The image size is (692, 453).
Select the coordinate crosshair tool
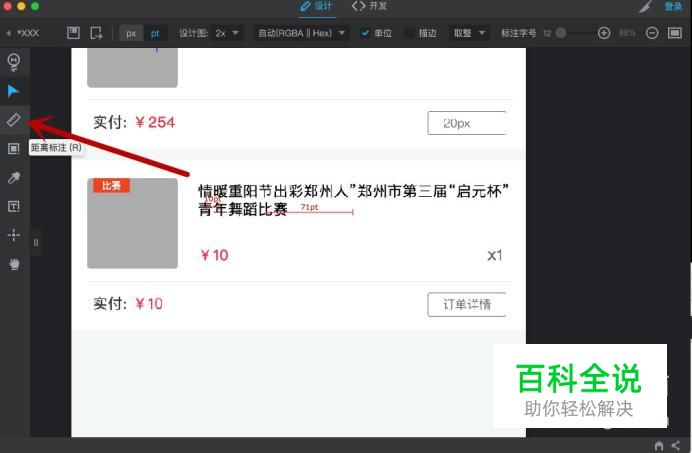tap(14, 235)
